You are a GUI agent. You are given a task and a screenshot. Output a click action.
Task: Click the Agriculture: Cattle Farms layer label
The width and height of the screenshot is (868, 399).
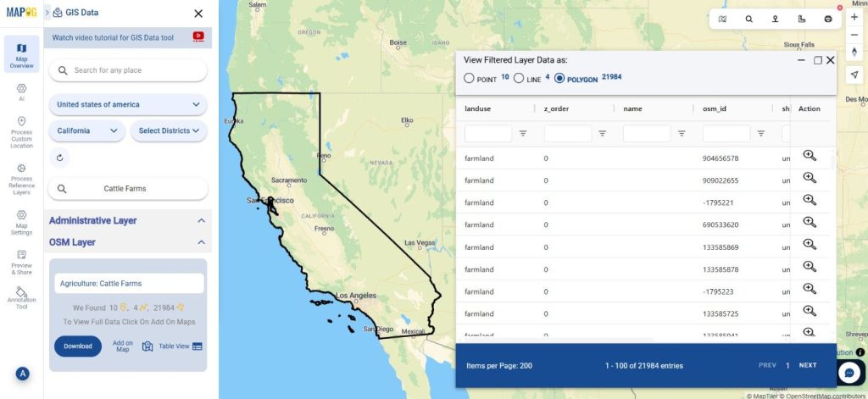[129, 283]
